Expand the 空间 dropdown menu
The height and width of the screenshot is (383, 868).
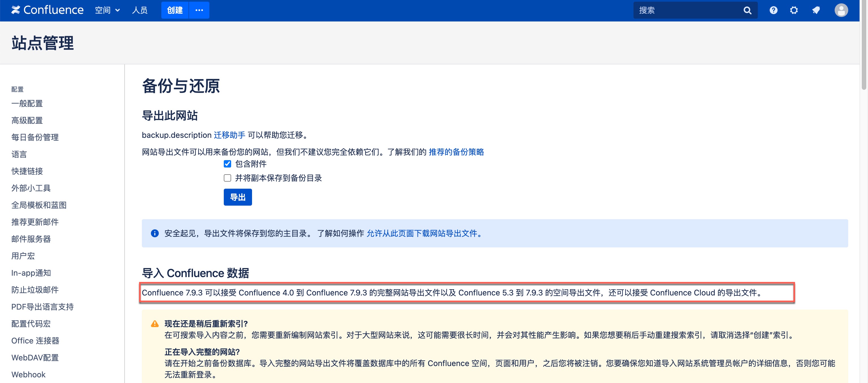point(107,10)
